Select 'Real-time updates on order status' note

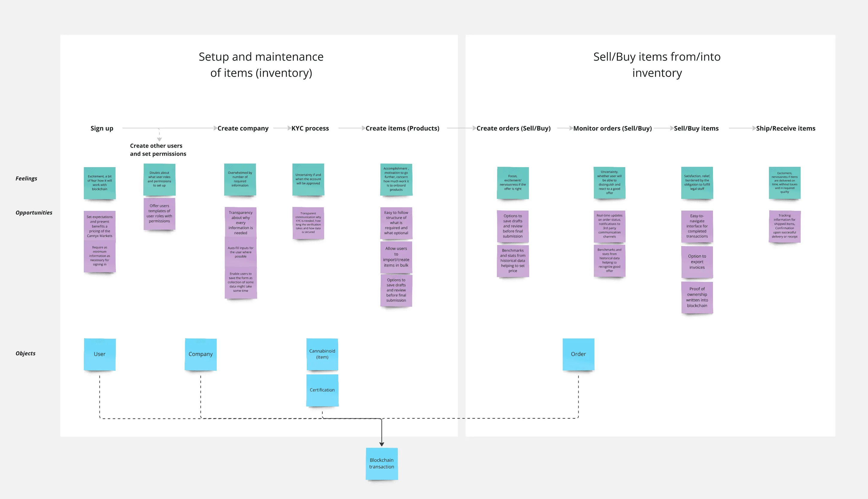[609, 226]
